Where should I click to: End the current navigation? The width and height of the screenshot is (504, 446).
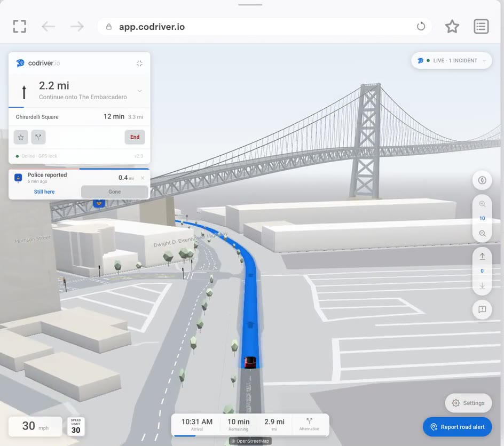(135, 137)
